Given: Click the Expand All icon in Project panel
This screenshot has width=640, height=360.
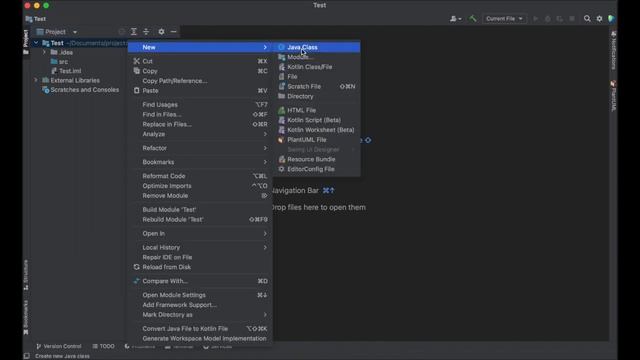Looking at the screenshot, I should pyautogui.click(x=133, y=32).
